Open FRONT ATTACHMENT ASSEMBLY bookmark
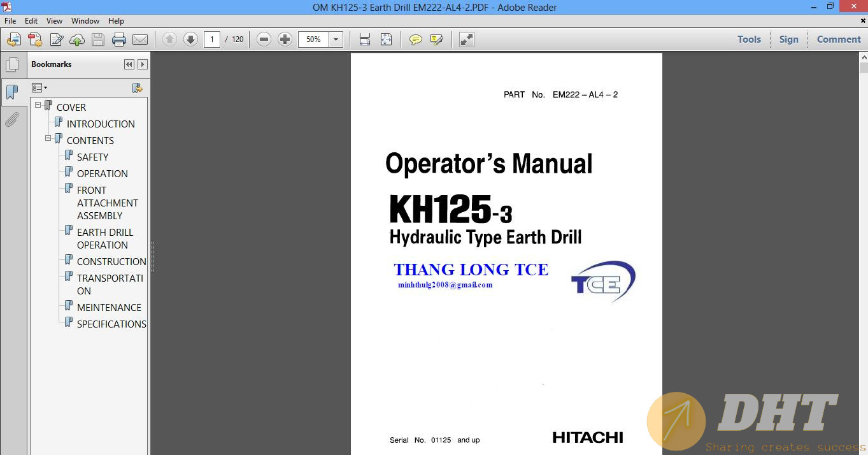The height and width of the screenshot is (455, 868). click(108, 203)
